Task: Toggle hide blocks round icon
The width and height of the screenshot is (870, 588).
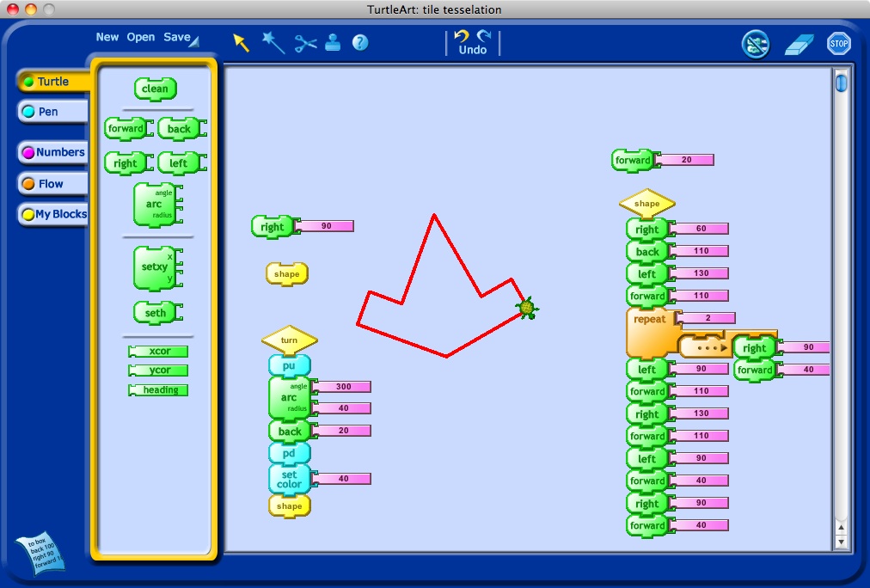Action: pyautogui.click(x=756, y=44)
